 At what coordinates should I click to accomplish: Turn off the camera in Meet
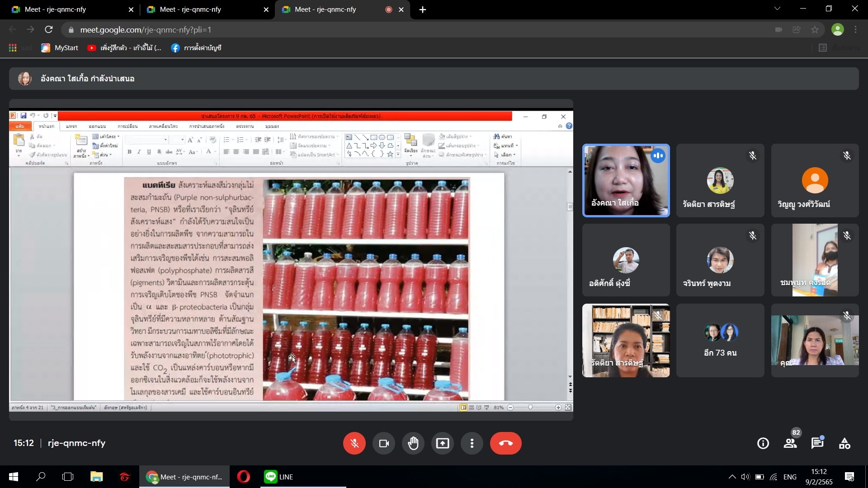(x=383, y=443)
